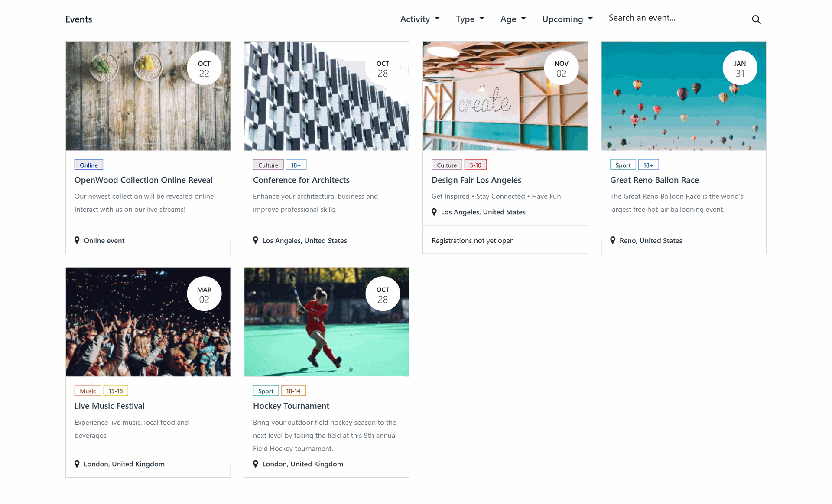
Task: Open Conference for Architects title link
Action: tap(301, 180)
